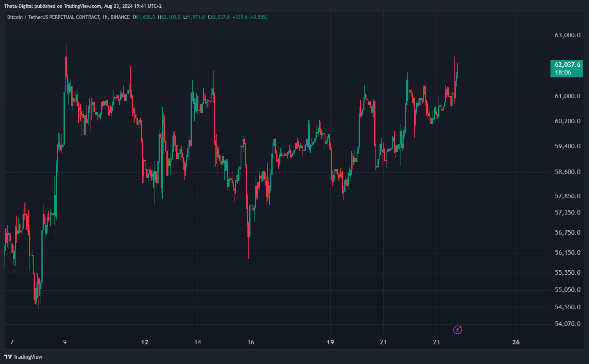Click date label 16 on time axis
Screen dimensions: 589x364
[x=250, y=342]
